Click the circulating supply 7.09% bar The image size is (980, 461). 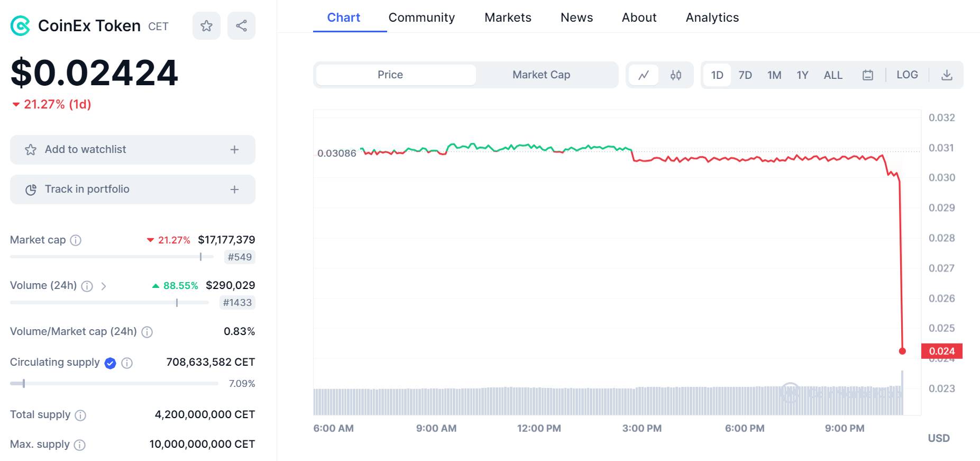point(114,383)
